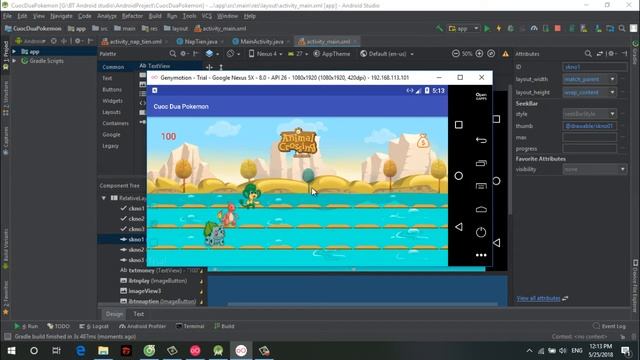Open the Build menu
This screenshot has width=640, height=360.
pyautogui.click(x=155, y=16)
